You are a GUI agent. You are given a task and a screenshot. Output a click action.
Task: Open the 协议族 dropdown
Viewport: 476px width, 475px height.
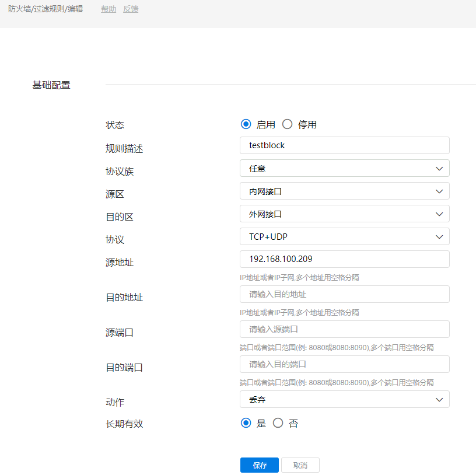click(x=344, y=169)
